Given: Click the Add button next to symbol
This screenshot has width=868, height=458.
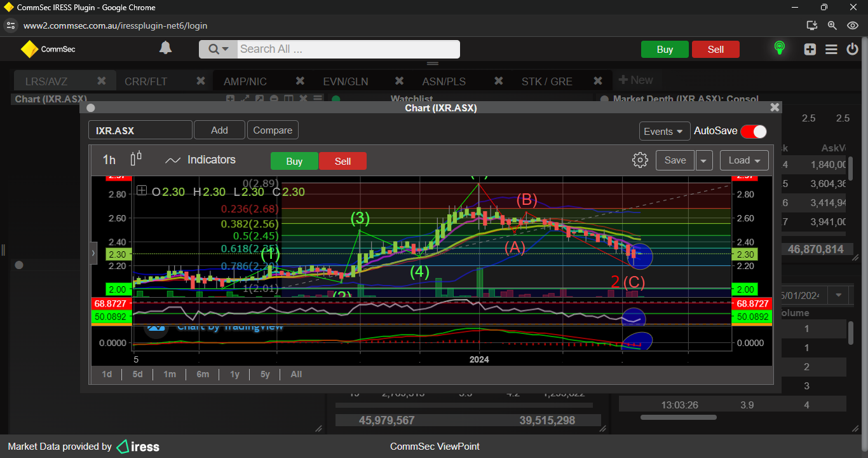Looking at the screenshot, I should pos(219,130).
